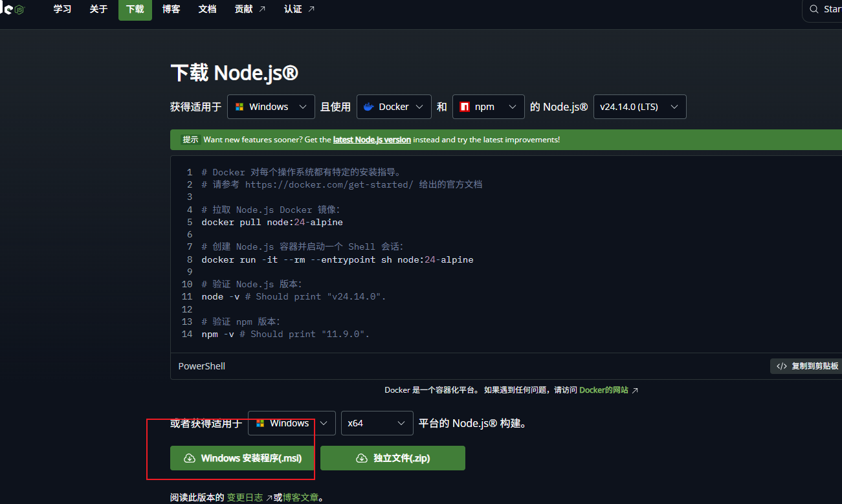The width and height of the screenshot is (842, 504).
Task: Expand the lower Windows platform dropdown
Action: pyautogui.click(x=292, y=423)
